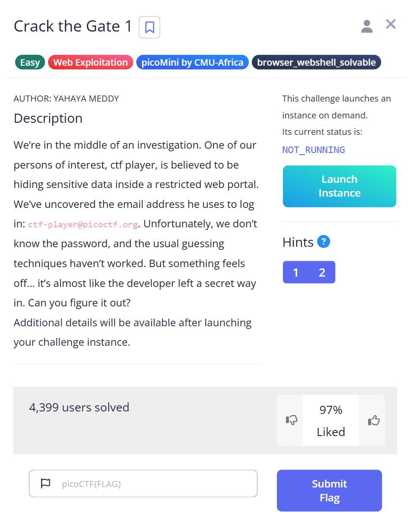411x532 pixels.
Task: Click the Hints help question mark icon
Action: tap(324, 242)
